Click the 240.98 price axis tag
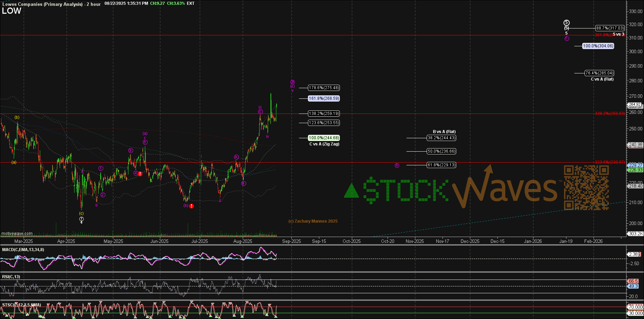The width and height of the screenshot is (644, 319). (x=635, y=145)
